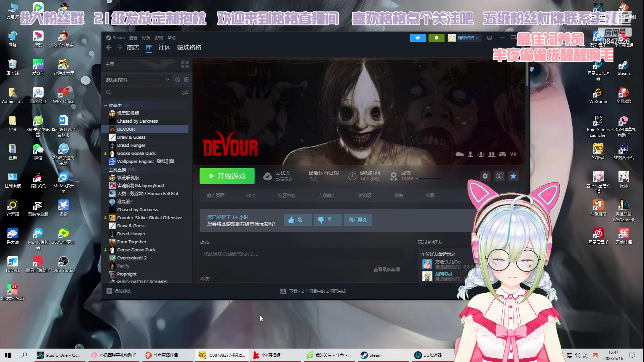Open 原神 desktop icon

[624, 180]
